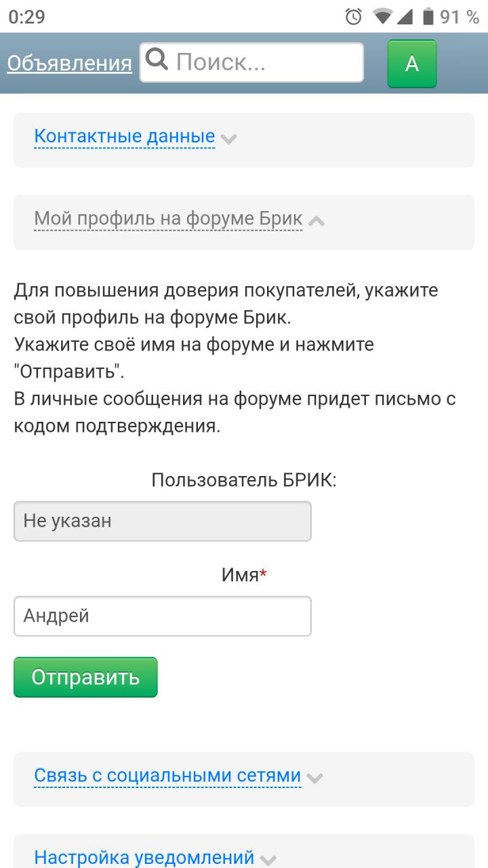Click the Не указан user field
This screenshot has width=488, height=868.
[x=162, y=521]
